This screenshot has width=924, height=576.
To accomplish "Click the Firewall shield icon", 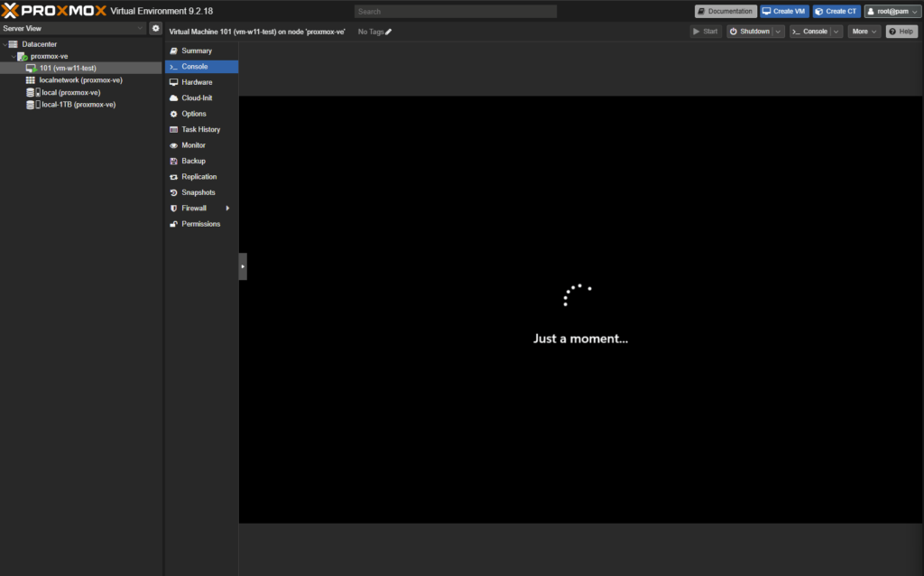I will click(x=174, y=209).
